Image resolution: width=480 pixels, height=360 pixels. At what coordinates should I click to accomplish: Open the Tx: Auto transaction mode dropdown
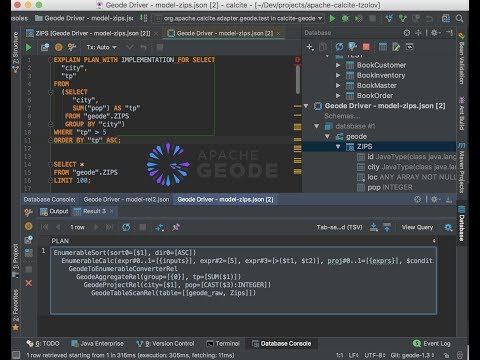coord(101,48)
